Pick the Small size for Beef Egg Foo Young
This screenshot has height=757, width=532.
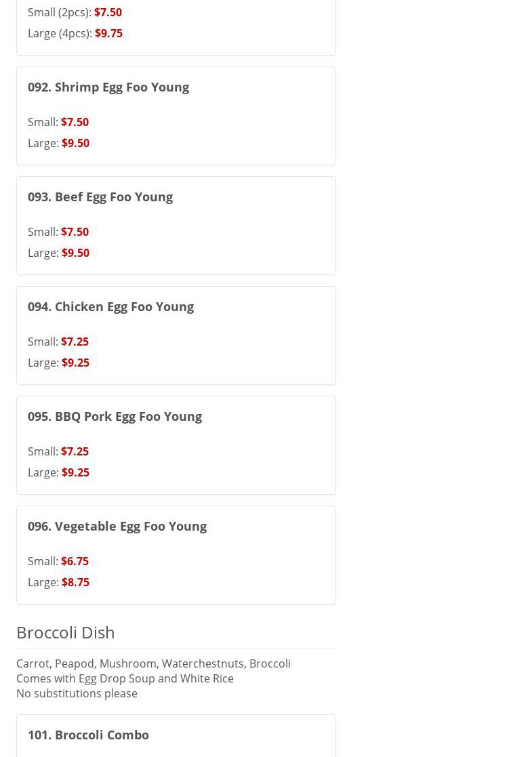tap(58, 232)
